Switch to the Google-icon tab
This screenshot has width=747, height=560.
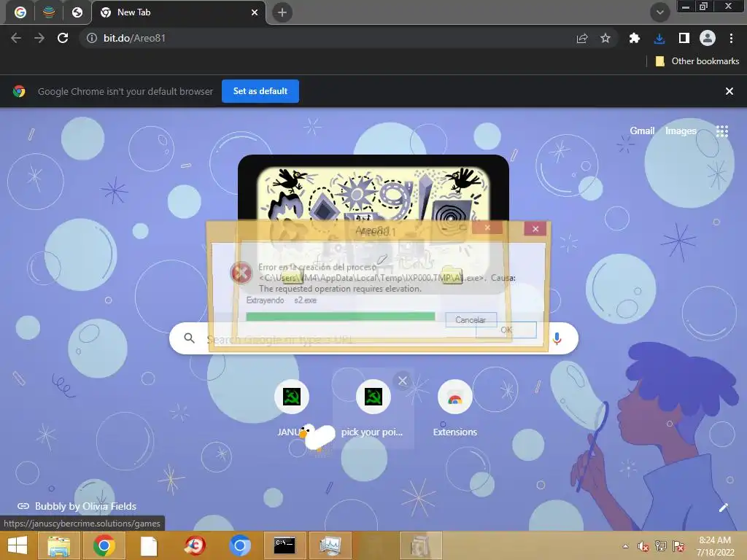tap(20, 12)
